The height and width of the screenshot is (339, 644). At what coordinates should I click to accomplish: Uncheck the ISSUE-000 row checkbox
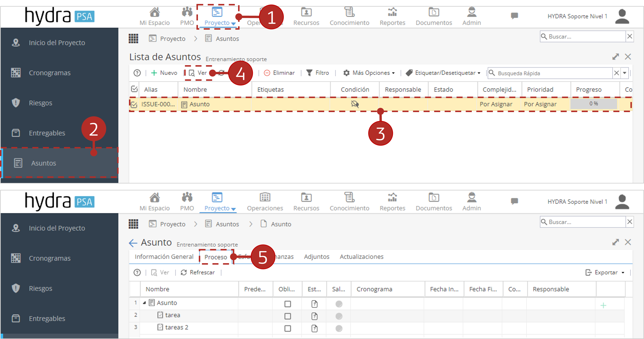134,104
